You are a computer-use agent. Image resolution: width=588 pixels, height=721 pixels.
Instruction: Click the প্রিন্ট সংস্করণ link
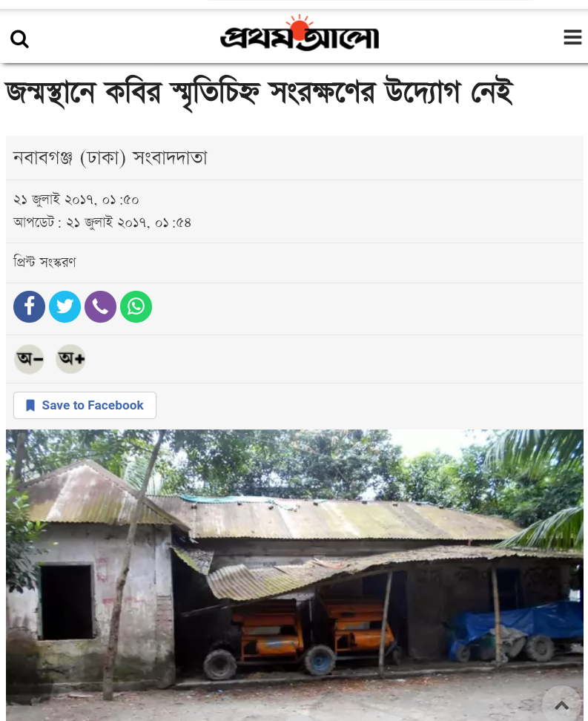[x=44, y=262]
